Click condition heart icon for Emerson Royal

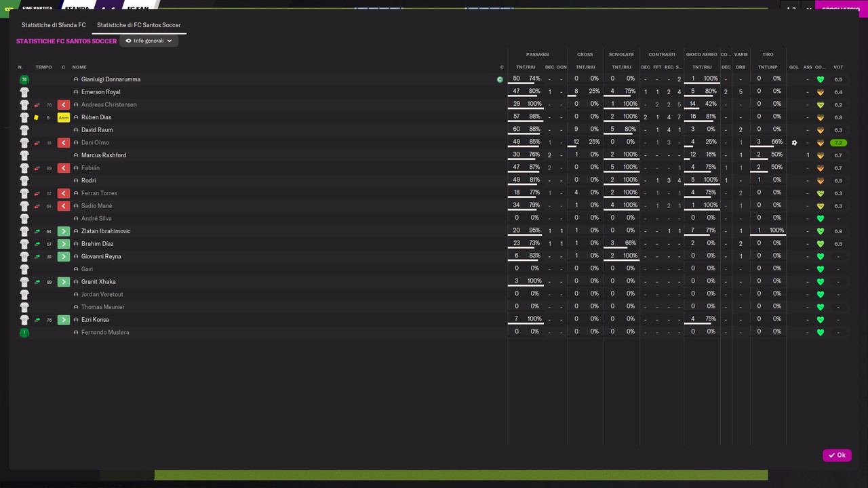tap(821, 92)
